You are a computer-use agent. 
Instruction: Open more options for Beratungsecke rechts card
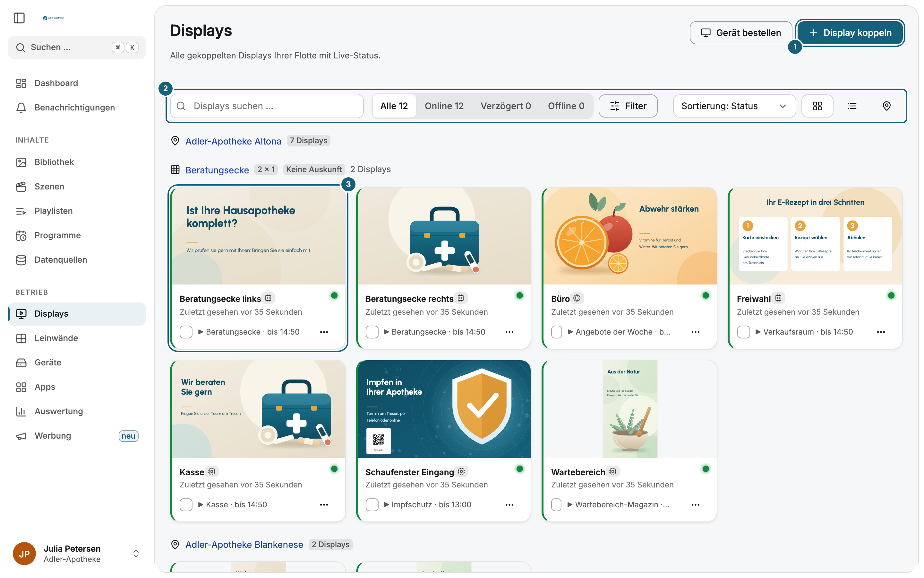[x=509, y=332]
